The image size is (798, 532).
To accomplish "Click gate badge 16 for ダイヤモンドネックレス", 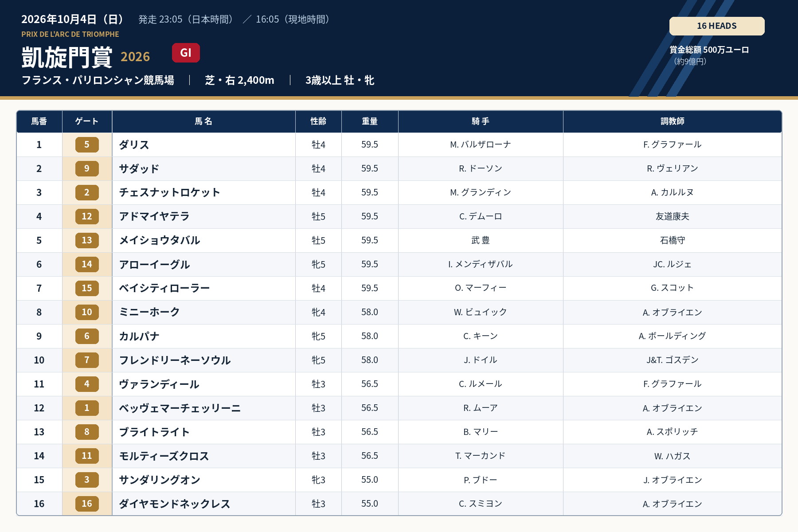I will tap(87, 504).
